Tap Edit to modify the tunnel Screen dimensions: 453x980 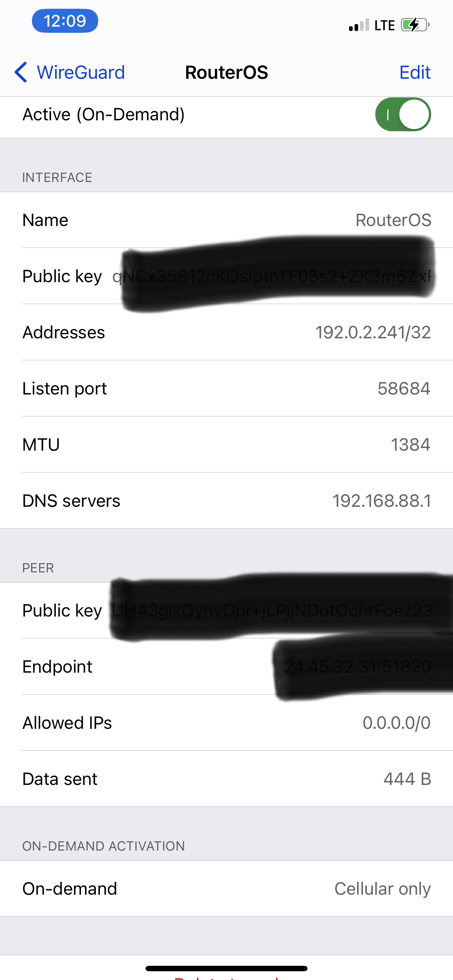pos(415,72)
